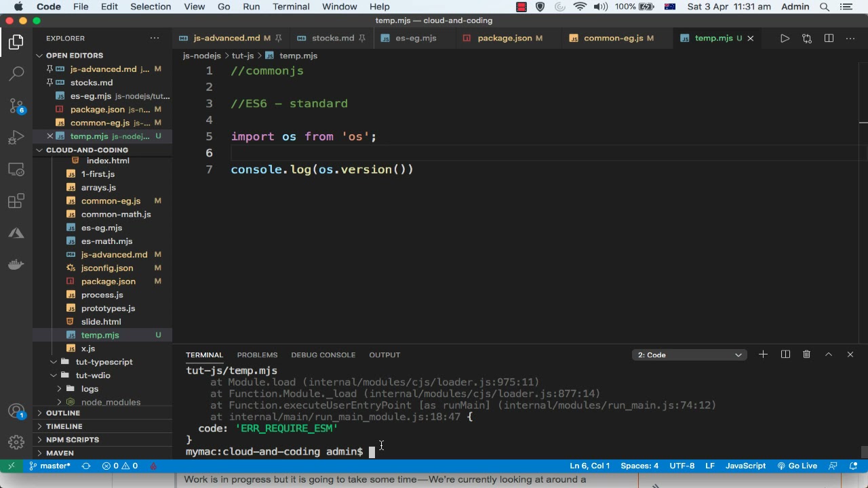Switch to the PROBLEMS panel tab

click(257, 355)
